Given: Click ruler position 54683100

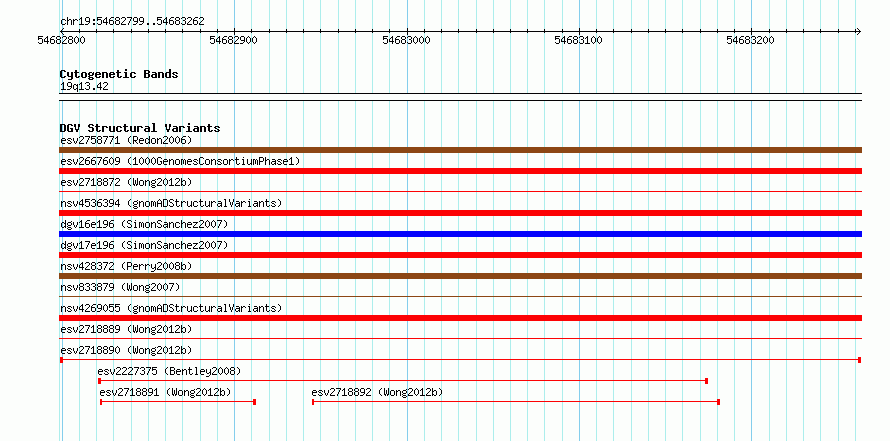Looking at the screenshot, I should pos(578,40).
